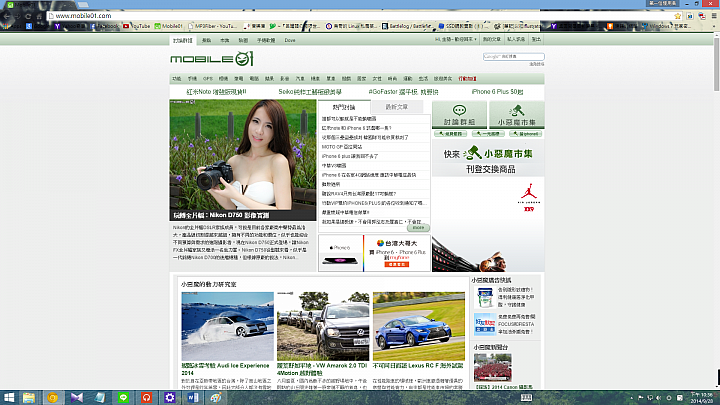Click the blue Lexus RC F thumbnail
This screenshot has width=720, height=405.
419,326
